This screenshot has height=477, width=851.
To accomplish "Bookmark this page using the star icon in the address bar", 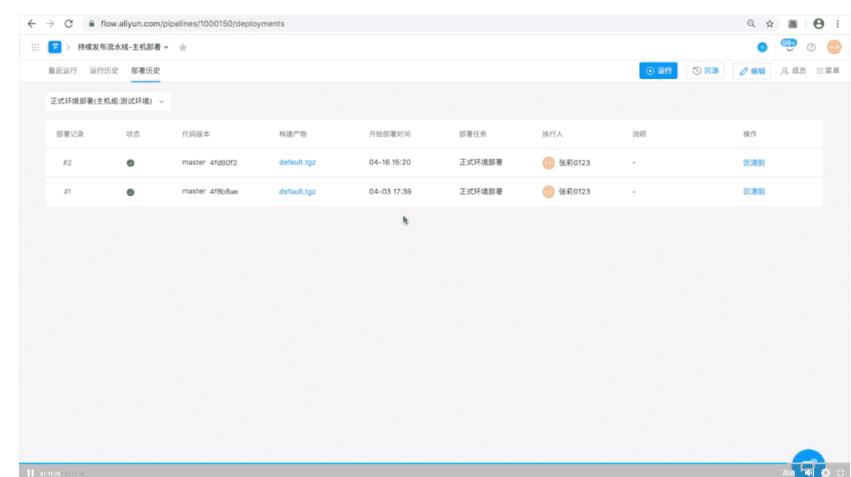I will coord(770,23).
